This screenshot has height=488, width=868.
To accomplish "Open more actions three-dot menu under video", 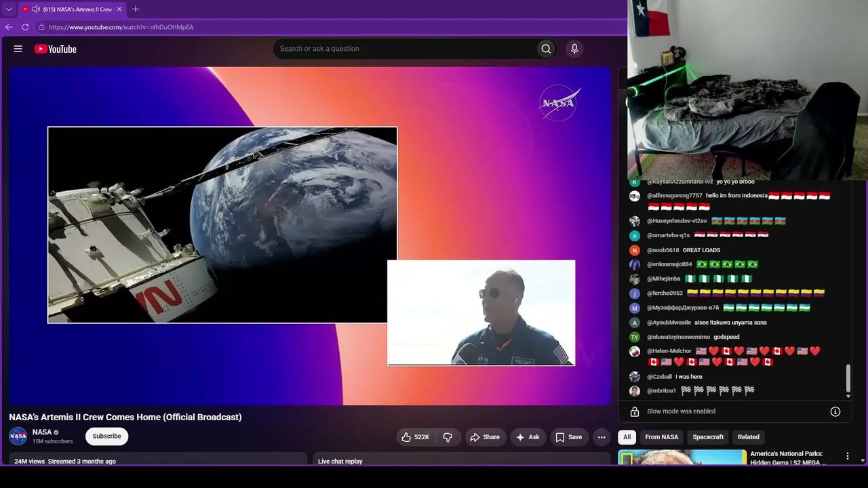I will [601, 437].
